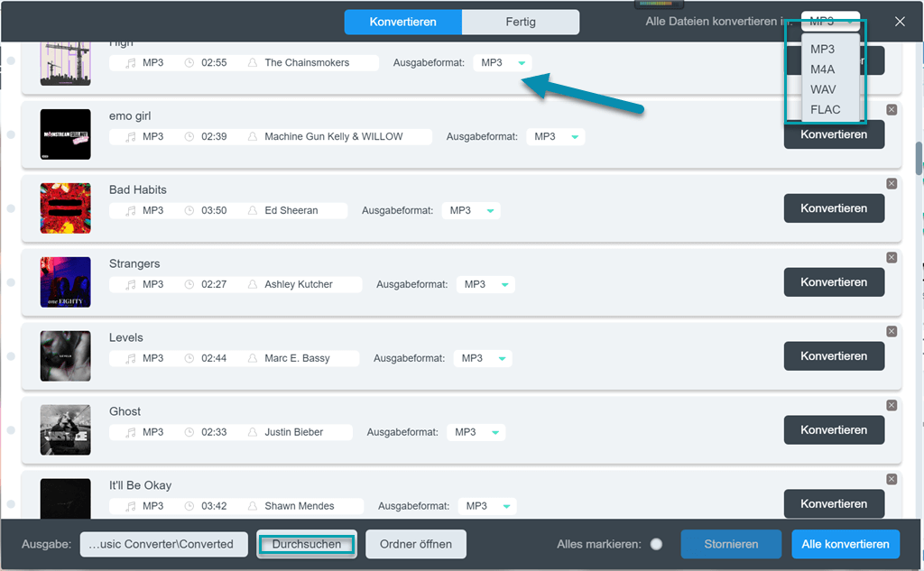Expand output format dropdown for Levels
This screenshot has height=571, width=924.
pyautogui.click(x=482, y=358)
